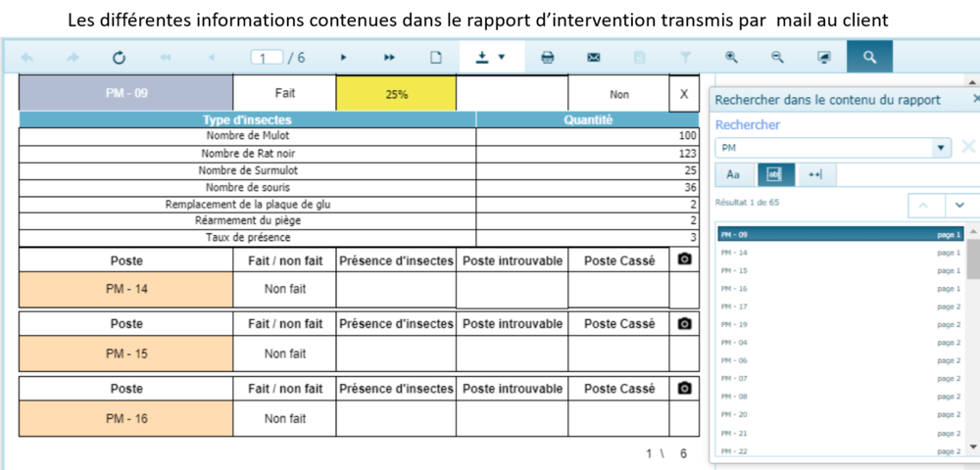
Task: Click the camera icon in PM - 14 header
Action: click(684, 259)
